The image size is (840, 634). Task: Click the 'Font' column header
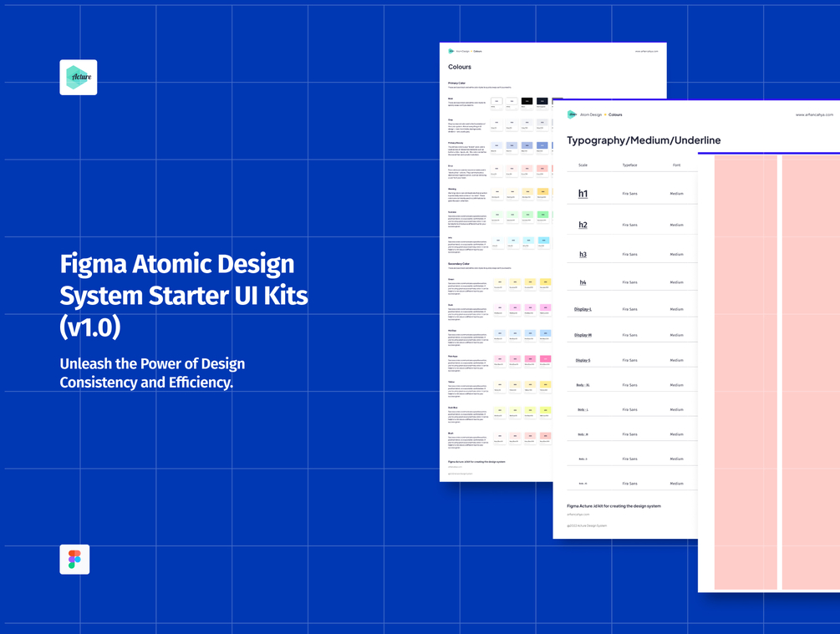click(677, 165)
